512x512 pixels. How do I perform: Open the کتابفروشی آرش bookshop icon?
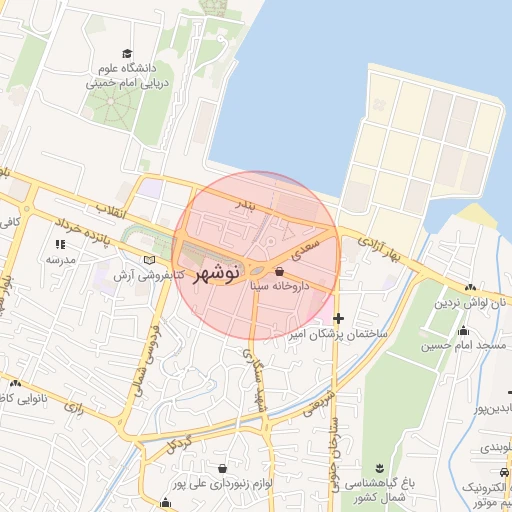tap(149, 260)
